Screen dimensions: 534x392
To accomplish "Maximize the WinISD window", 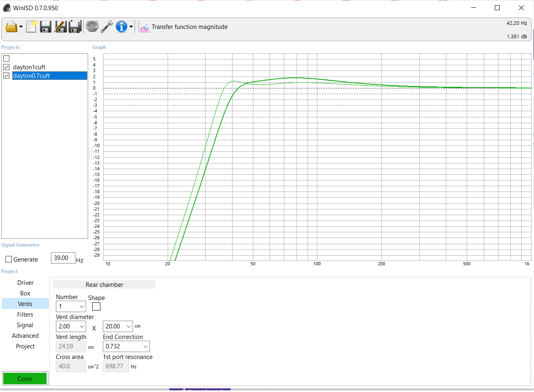I will 497,8.
